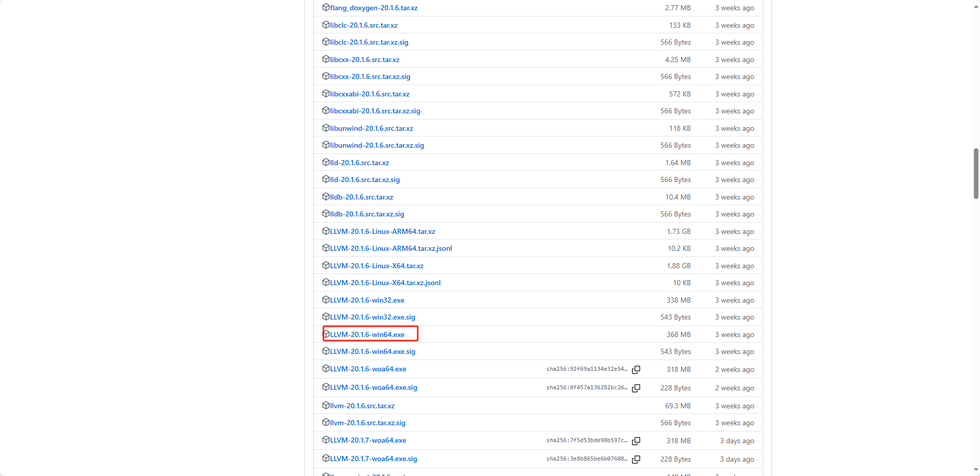Click the package icon next to libcxx-20.1.6.src.tar.xz.sig
980x476 pixels.
point(325,76)
